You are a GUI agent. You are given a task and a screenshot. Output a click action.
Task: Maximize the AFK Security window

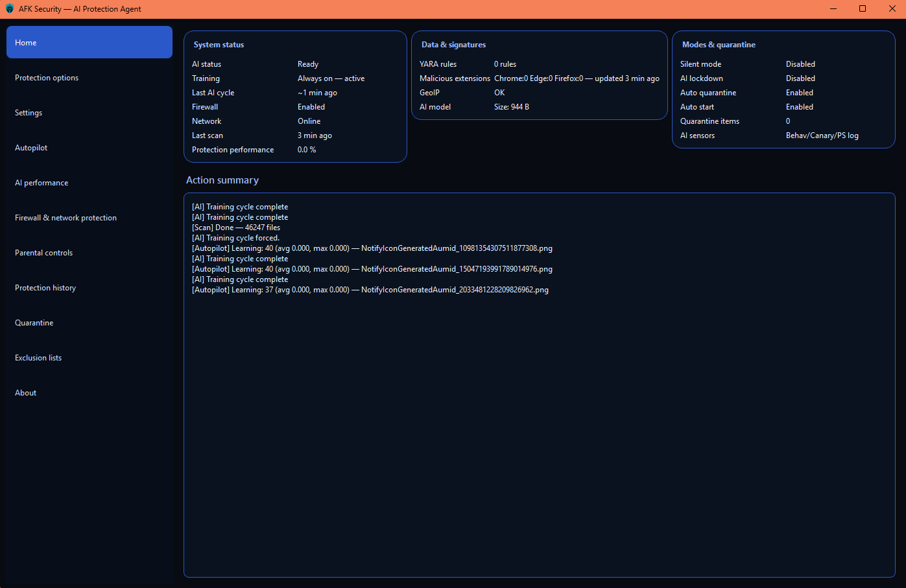pyautogui.click(x=863, y=9)
